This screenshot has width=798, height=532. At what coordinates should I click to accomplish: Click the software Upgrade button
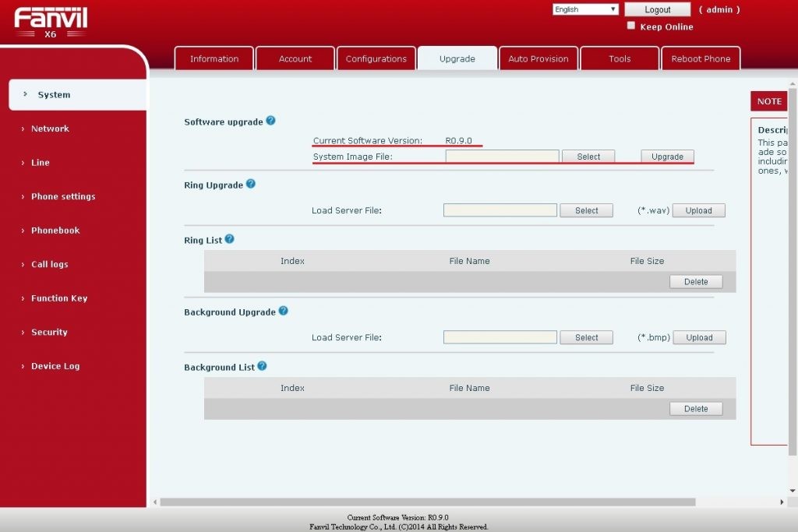point(667,157)
